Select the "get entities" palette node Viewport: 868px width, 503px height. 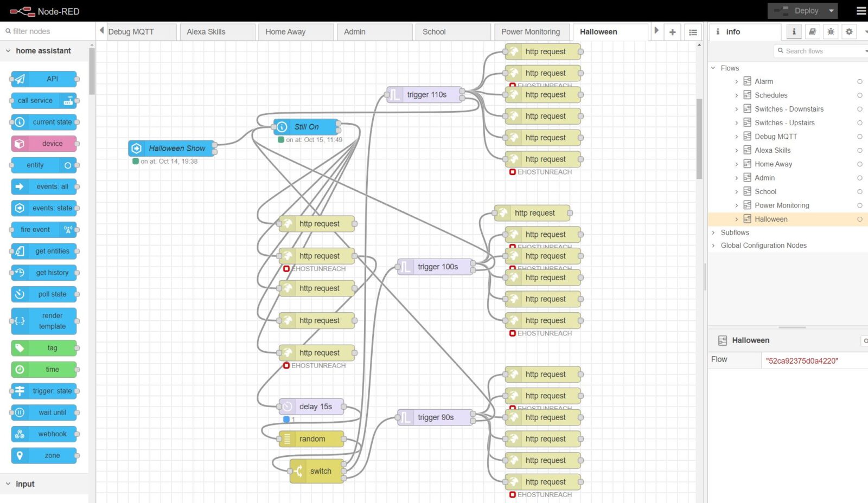click(x=43, y=251)
